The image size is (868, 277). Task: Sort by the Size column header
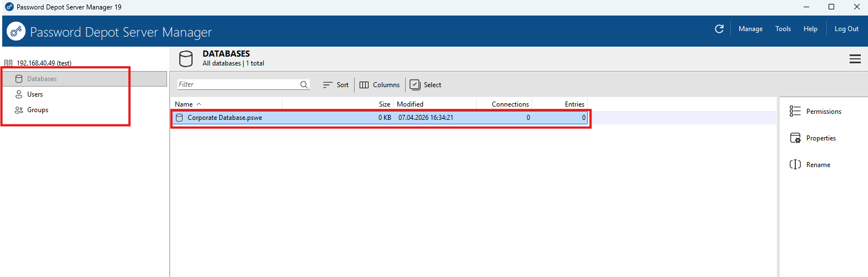point(337,104)
